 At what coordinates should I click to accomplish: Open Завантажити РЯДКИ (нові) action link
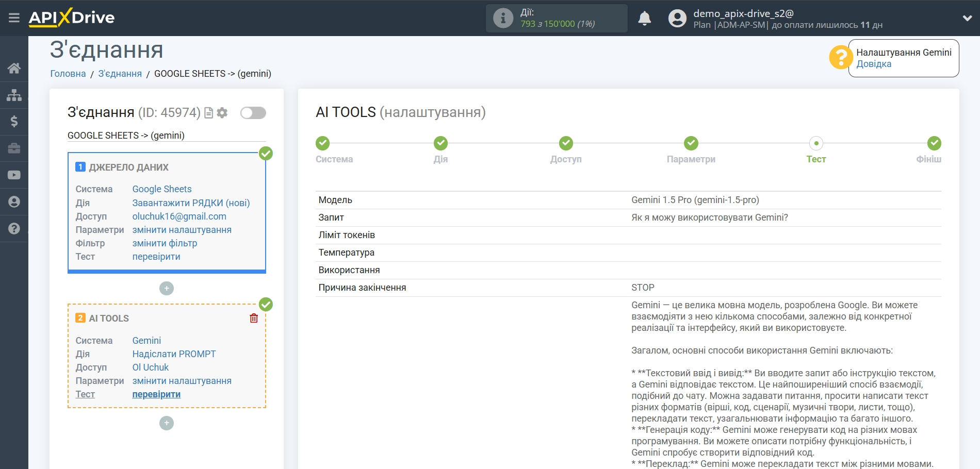(191, 203)
